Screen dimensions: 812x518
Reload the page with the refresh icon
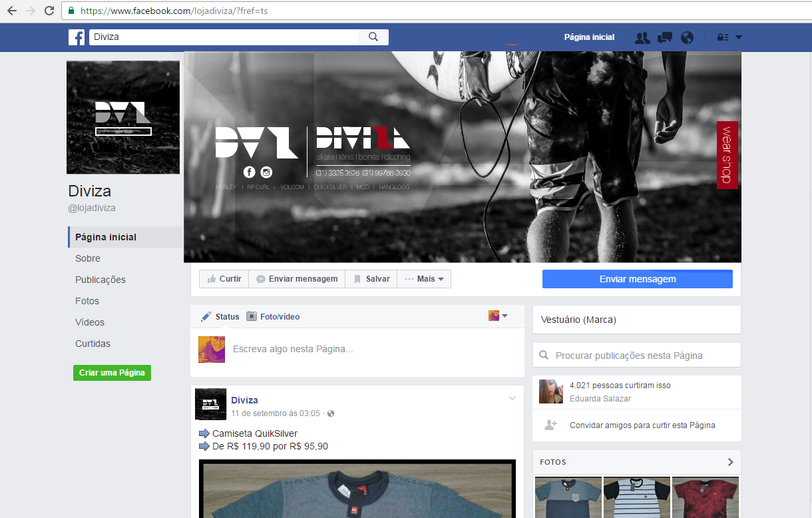(49, 11)
